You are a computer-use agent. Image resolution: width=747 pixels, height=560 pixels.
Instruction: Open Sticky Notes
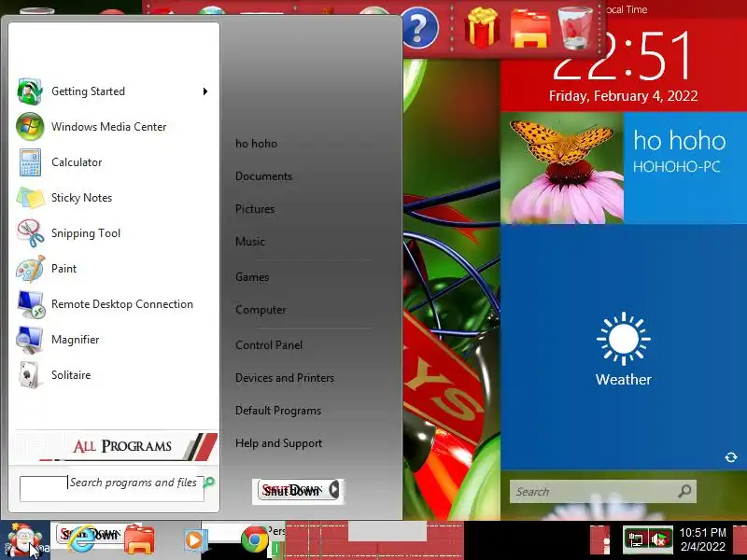coord(113,198)
